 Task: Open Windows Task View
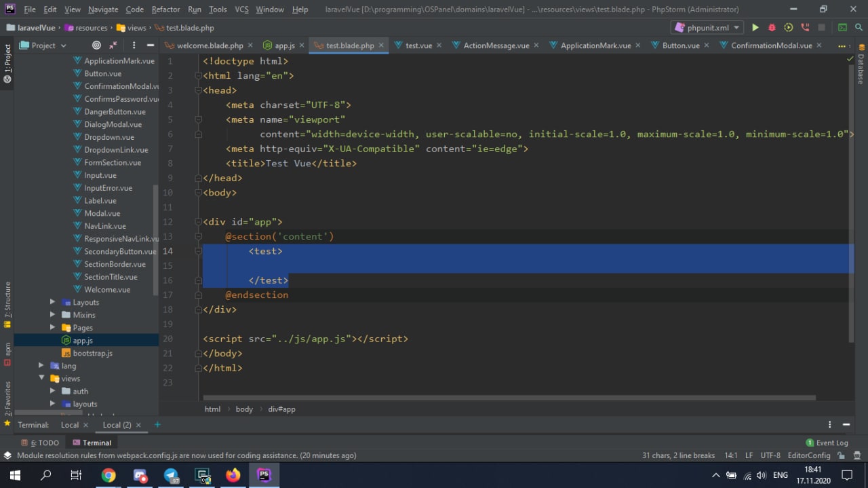tap(76, 475)
